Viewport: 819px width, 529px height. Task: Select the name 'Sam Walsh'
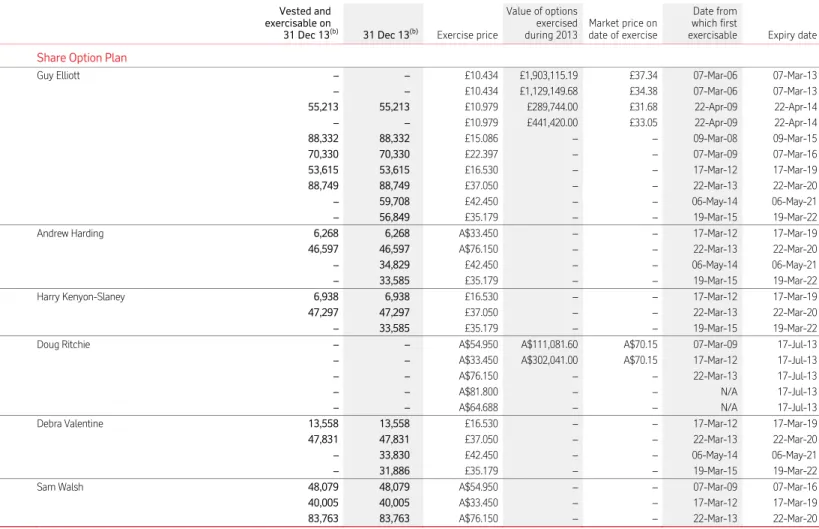coord(60,487)
